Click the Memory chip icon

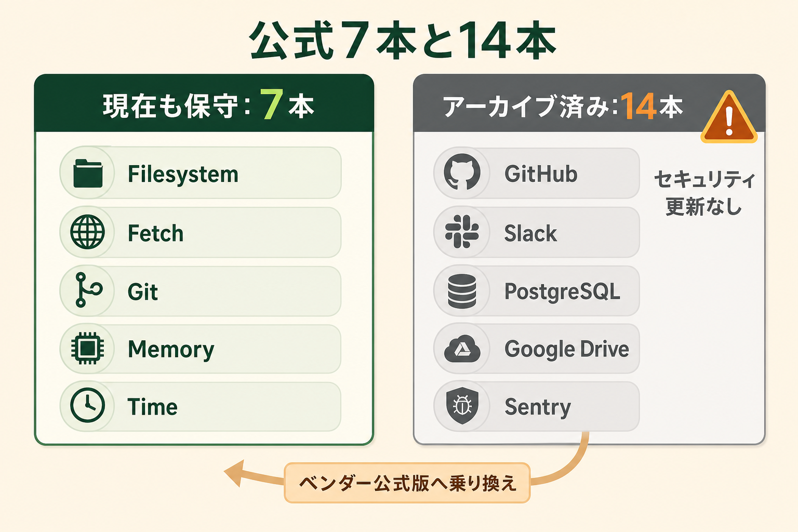87,348
